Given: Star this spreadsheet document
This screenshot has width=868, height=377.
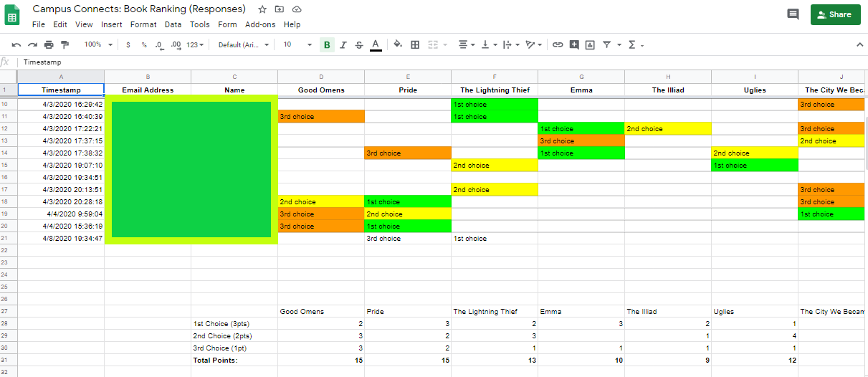Looking at the screenshot, I should point(262,9).
